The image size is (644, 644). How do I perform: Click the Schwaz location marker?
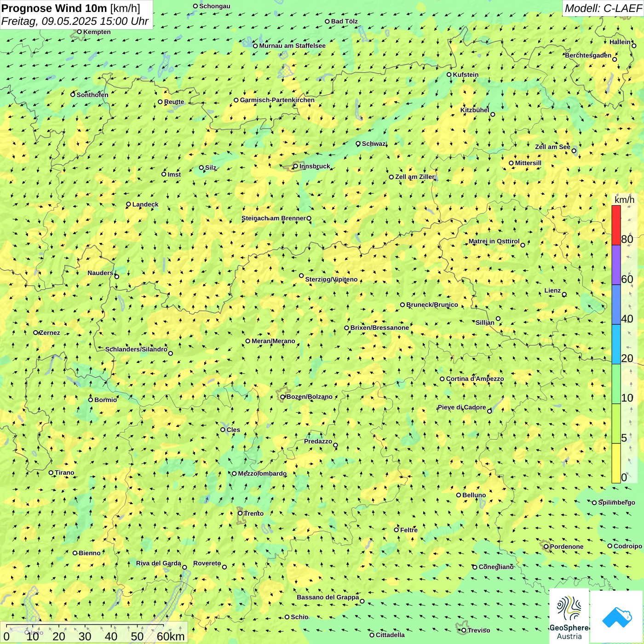(x=358, y=144)
